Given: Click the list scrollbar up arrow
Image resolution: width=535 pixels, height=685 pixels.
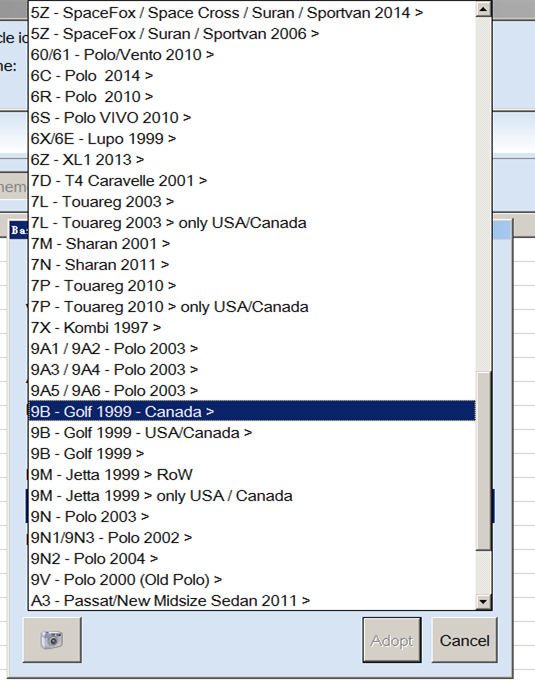Looking at the screenshot, I should point(483,9).
